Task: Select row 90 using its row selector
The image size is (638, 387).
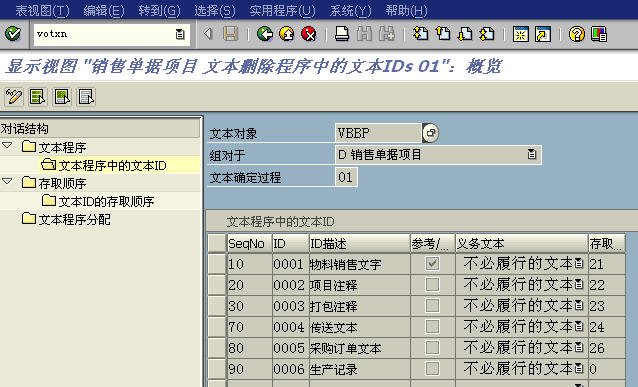Action: click(x=216, y=369)
